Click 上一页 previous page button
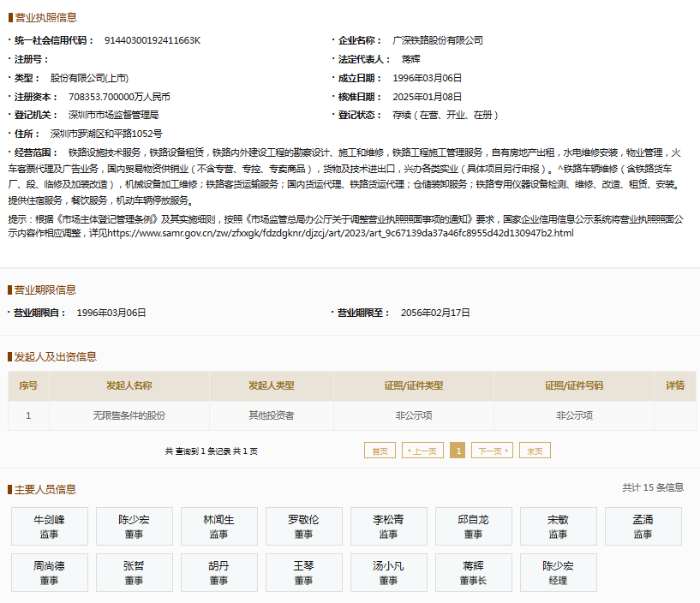The height and width of the screenshot is (603, 700). tap(422, 451)
